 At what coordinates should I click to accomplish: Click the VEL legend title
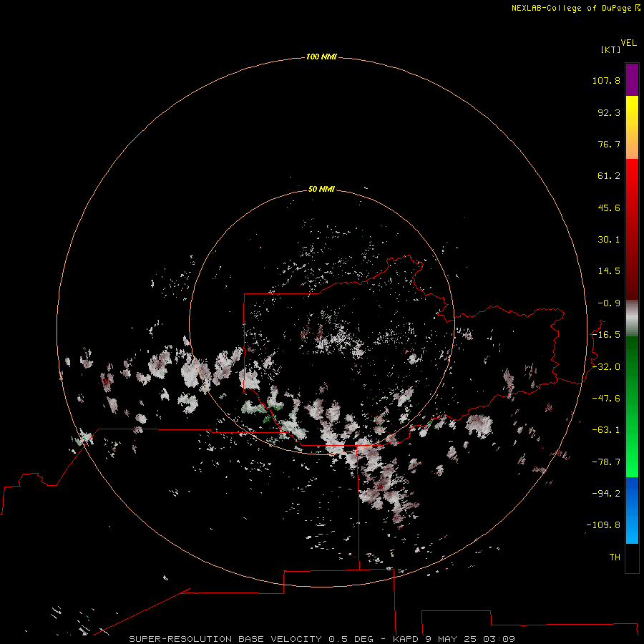[x=628, y=43]
